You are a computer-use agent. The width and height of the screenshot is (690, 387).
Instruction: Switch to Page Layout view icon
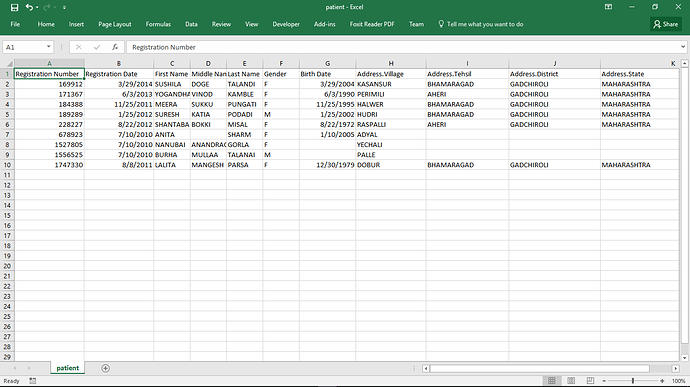[x=571, y=381]
